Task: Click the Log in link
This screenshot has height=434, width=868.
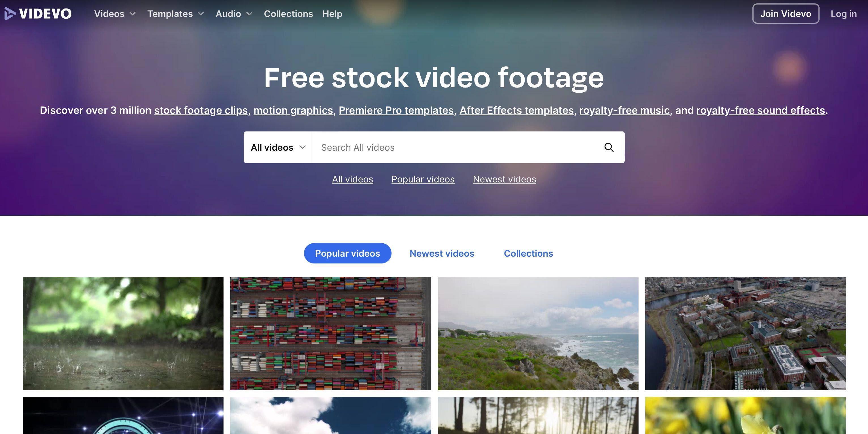Action: tap(843, 14)
